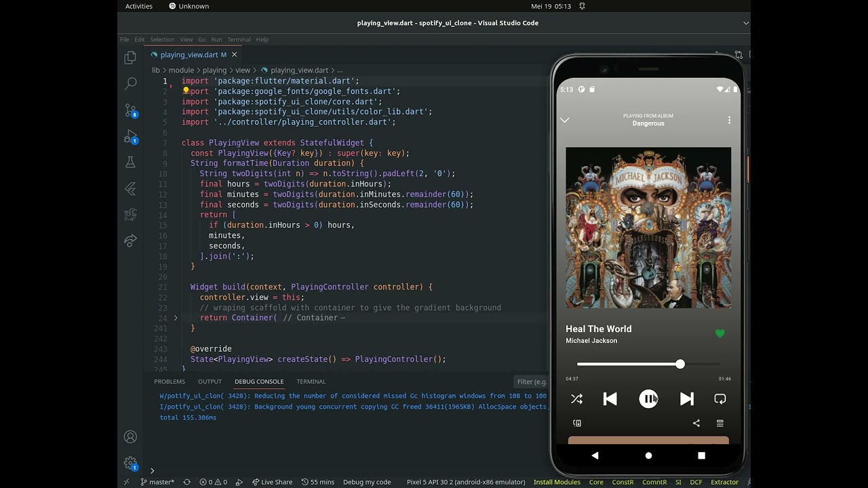This screenshot has width=868, height=488.
Task: Click Live Share in the status bar
Action: [x=272, y=482]
